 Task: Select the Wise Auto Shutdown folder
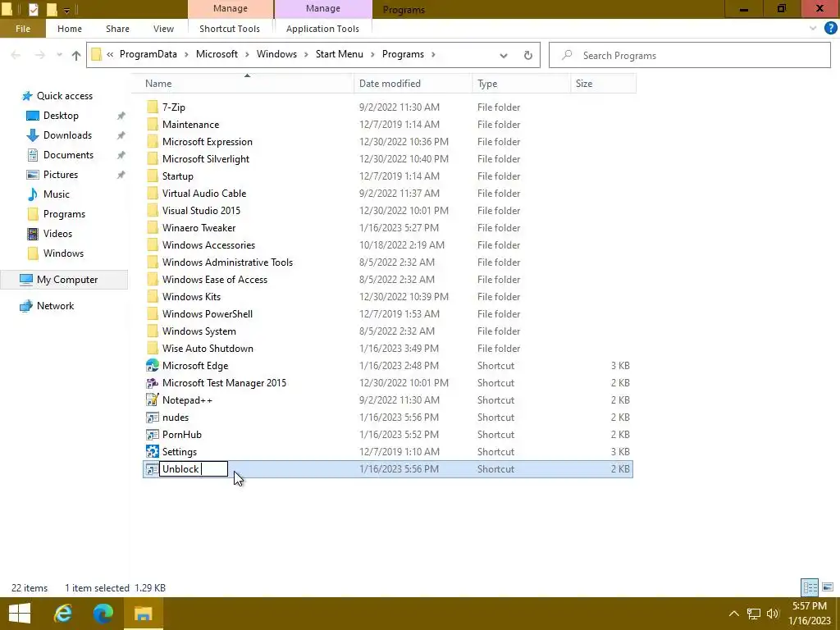[388, 348]
